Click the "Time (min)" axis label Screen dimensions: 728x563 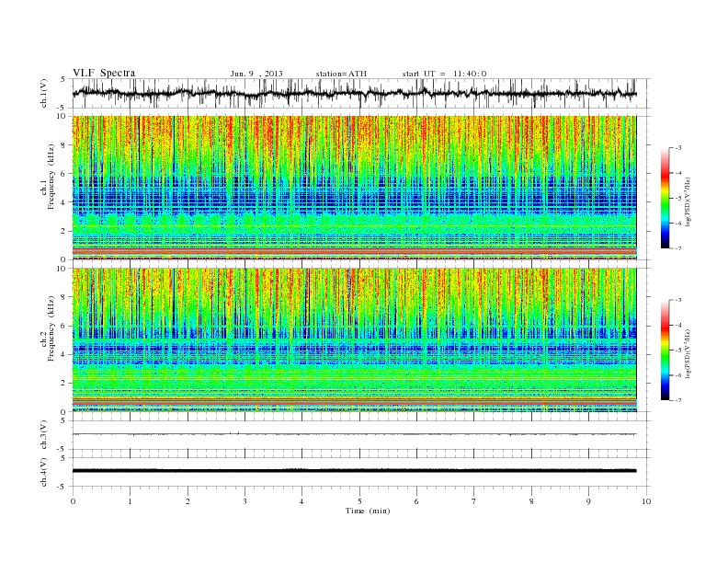click(x=368, y=511)
